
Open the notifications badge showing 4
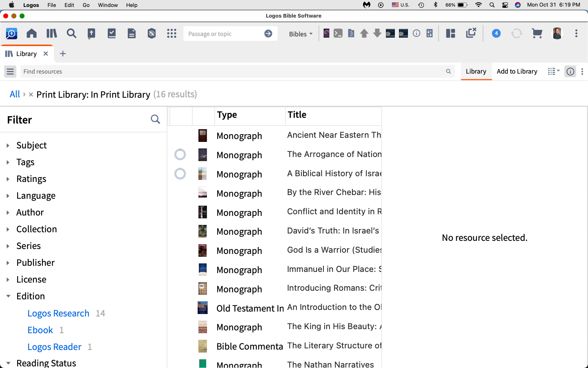[x=496, y=34]
